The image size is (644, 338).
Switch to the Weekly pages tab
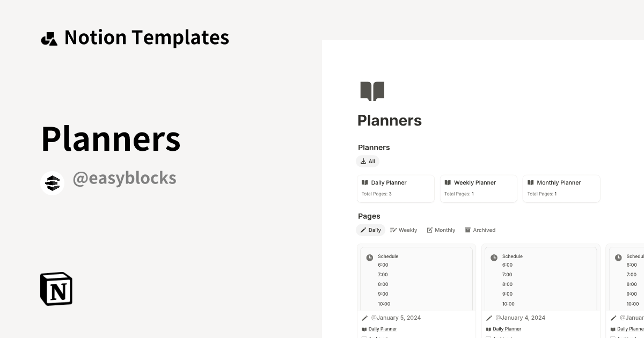pos(404,230)
